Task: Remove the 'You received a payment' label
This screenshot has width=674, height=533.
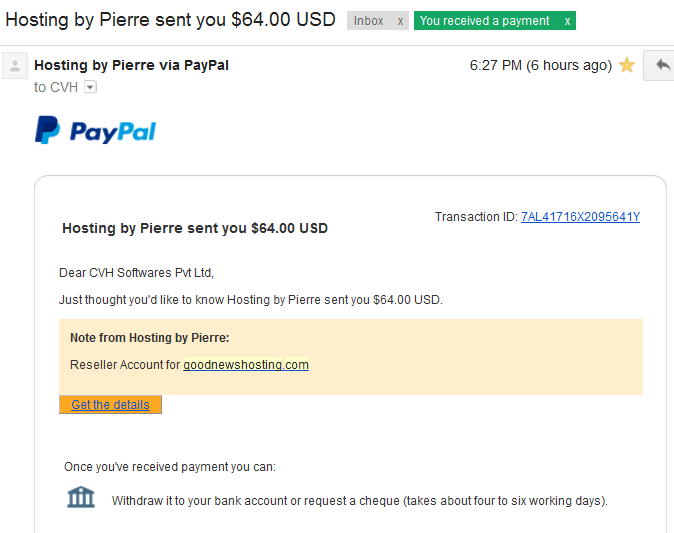Action: click(x=567, y=21)
